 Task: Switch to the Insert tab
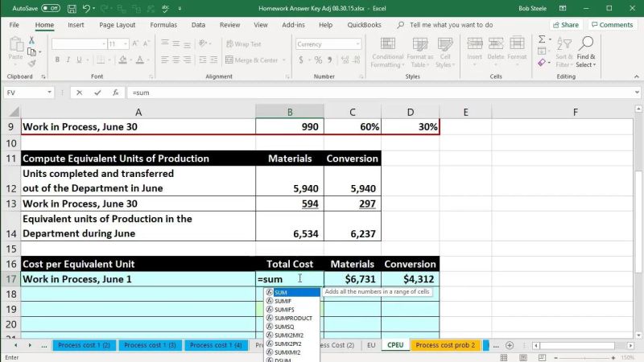[x=76, y=25]
